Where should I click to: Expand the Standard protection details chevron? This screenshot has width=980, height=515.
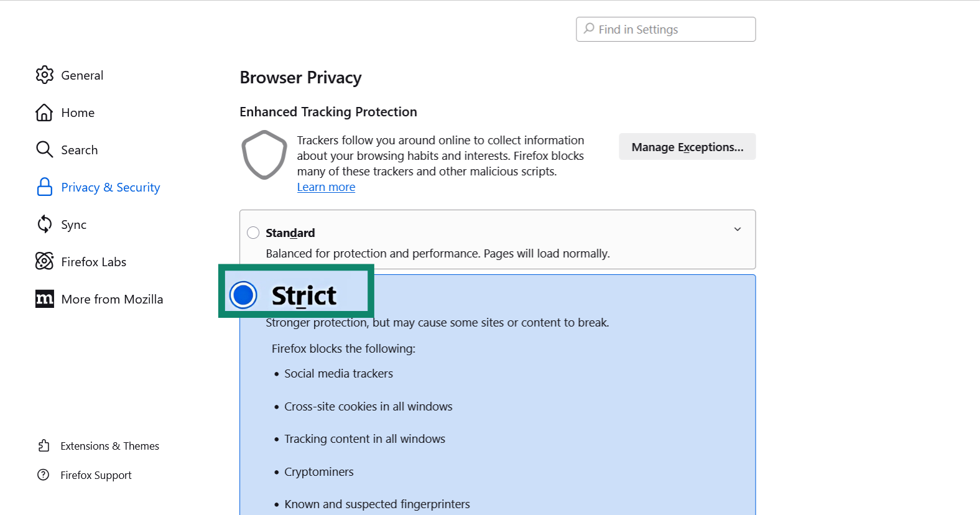737,230
